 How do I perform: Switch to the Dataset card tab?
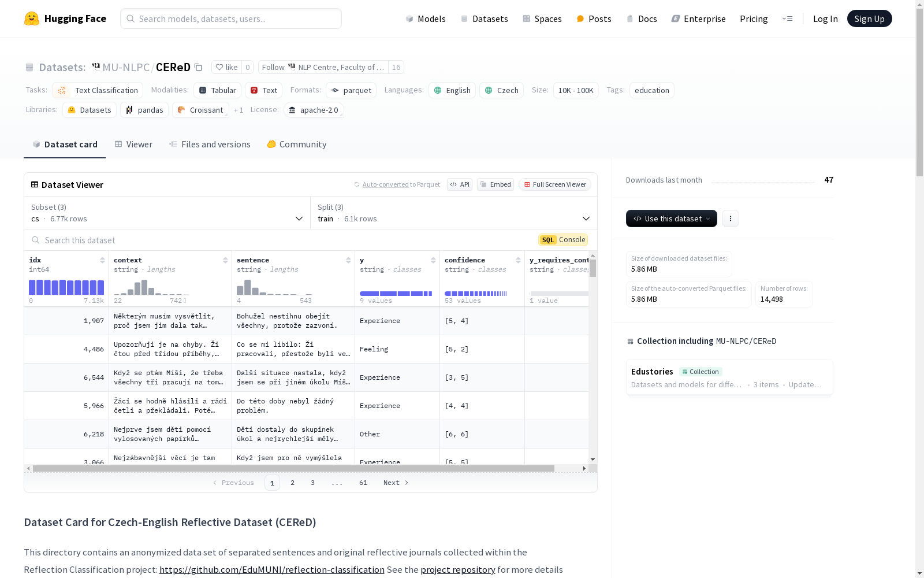[x=65, y=144]
